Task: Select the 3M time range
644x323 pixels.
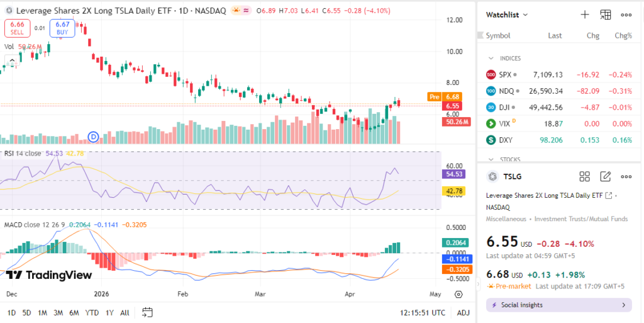Action: (x=58, y=313)
